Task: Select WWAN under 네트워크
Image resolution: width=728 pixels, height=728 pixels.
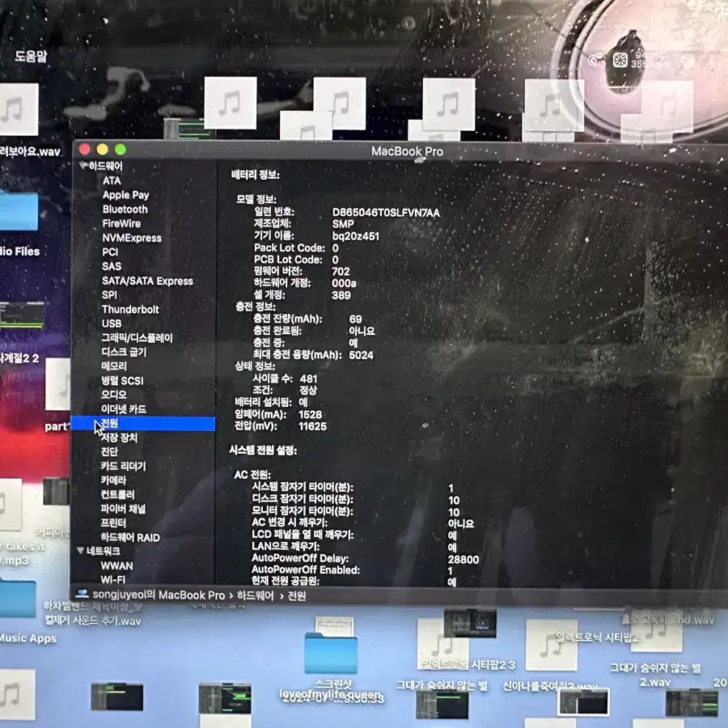Action: [116, 565]
